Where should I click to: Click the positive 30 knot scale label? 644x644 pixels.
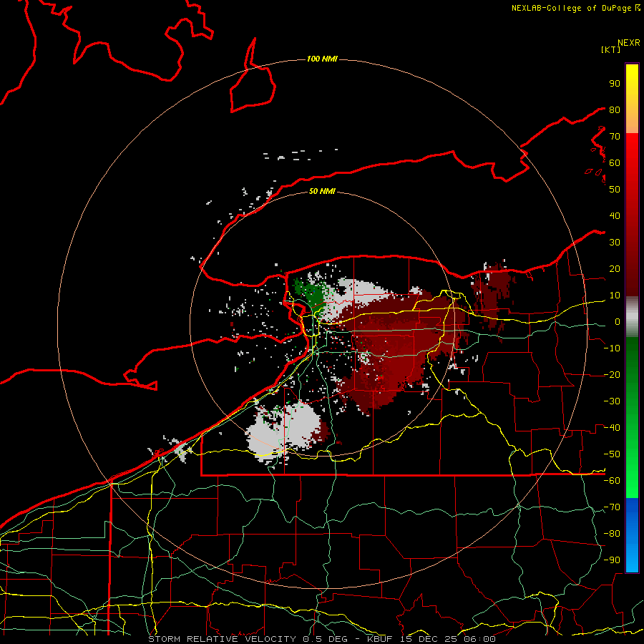[615, 243]
